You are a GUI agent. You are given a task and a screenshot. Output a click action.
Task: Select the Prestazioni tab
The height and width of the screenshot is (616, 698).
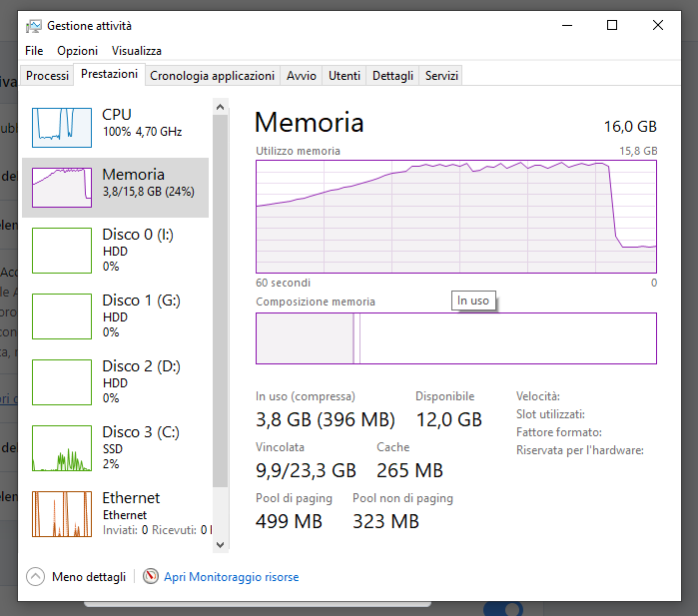click(109, 74)
